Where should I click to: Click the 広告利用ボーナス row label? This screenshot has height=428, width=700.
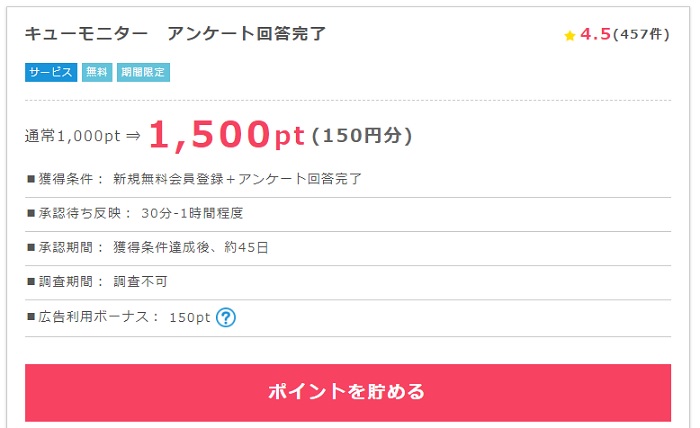(92, 317)
